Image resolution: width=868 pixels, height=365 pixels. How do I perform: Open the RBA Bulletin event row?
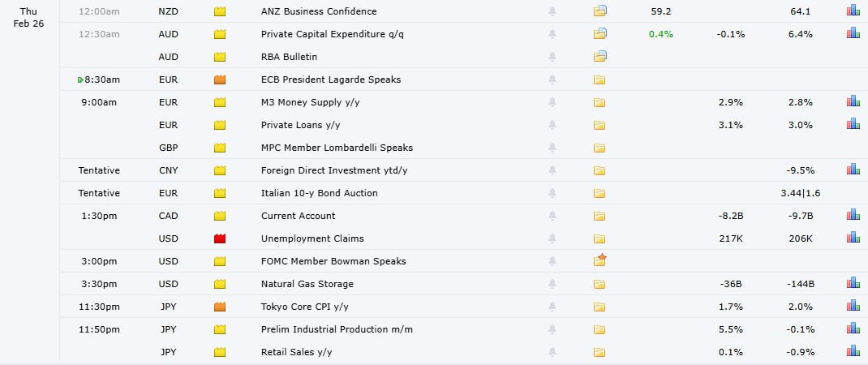point(289,57)
